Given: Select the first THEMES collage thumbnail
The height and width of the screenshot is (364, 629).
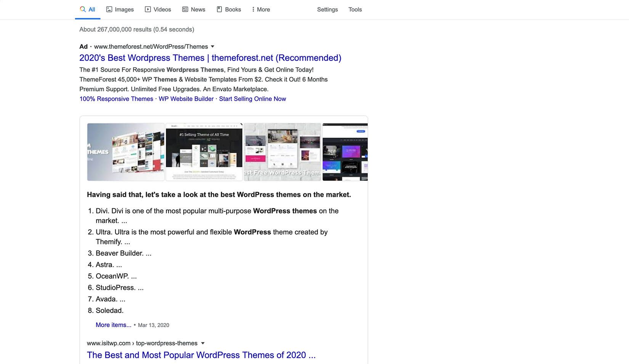Looking at the screenshot, I should click(125, 152).
